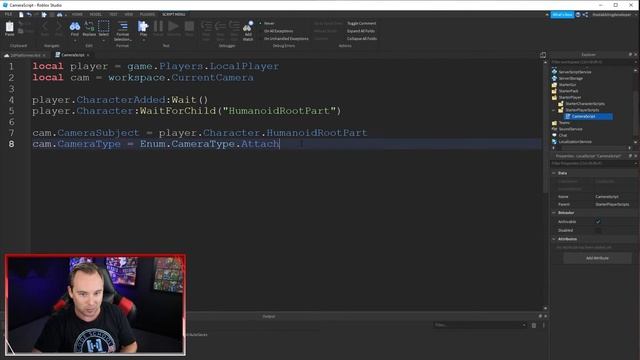Open the Play dropdown arrow in Test group
Viewport: 640px width, 360px height.
[143, 40]
